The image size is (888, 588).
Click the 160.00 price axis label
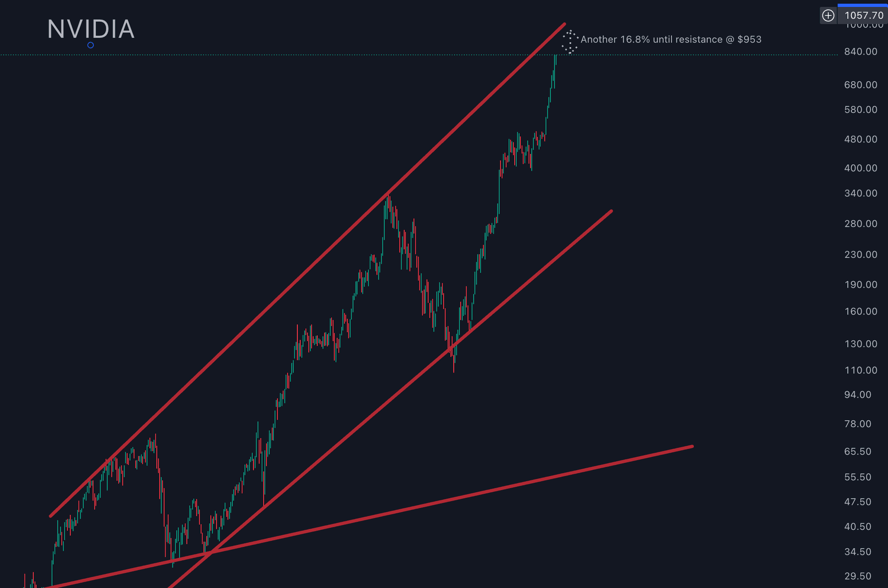coord(861,312)
